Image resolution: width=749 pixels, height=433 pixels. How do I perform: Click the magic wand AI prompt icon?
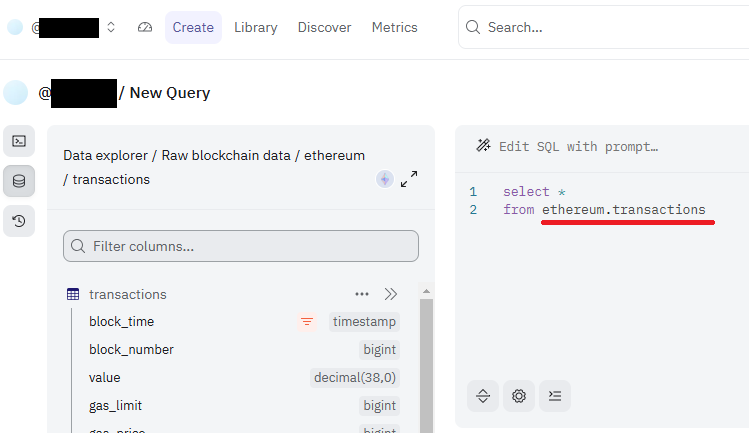coord(483,146)
